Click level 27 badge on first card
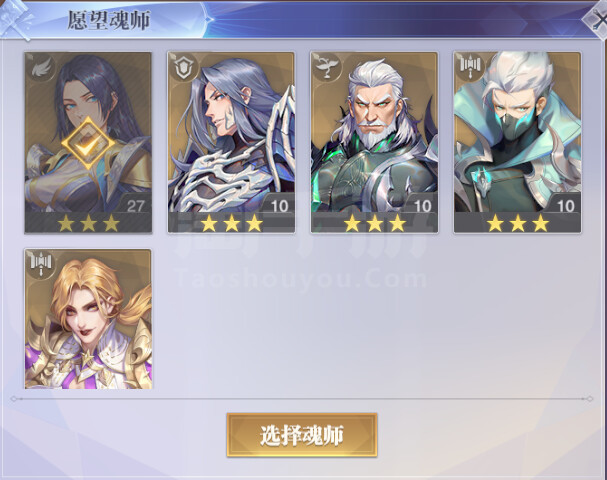607x480 pixels. click(135, 206)
